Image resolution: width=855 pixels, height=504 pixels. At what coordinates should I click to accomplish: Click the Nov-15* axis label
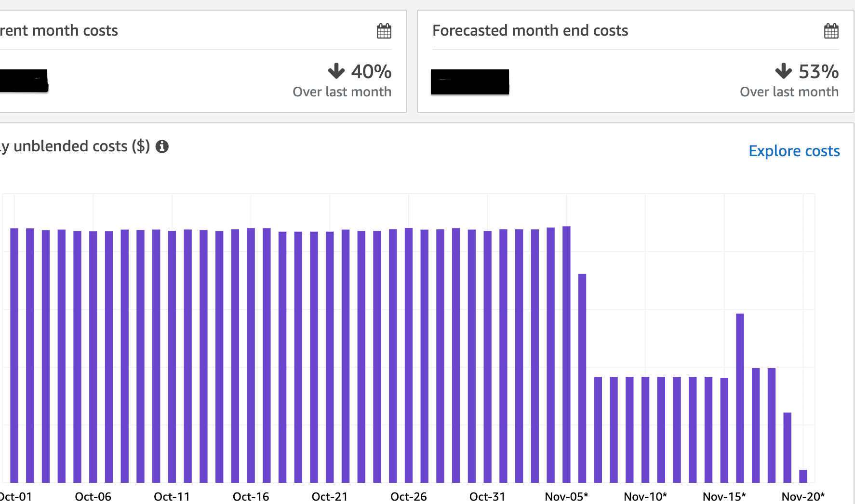pos(724,496)
